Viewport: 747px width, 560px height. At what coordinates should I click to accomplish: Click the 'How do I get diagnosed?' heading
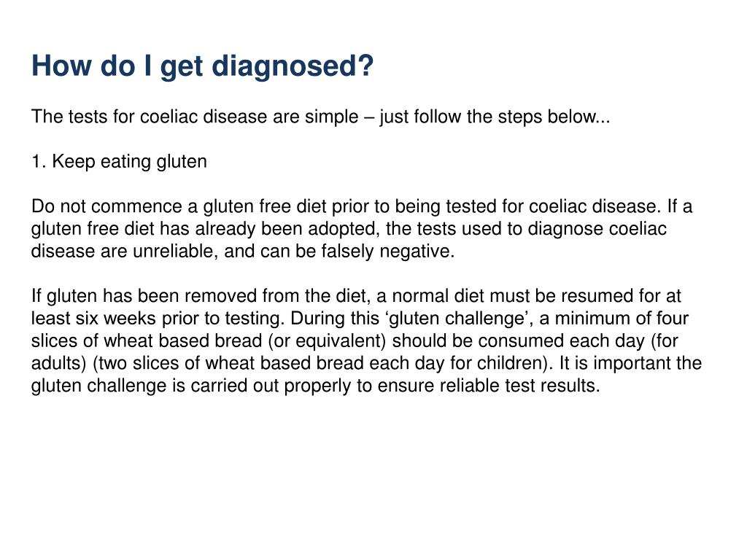pos(203,66)
